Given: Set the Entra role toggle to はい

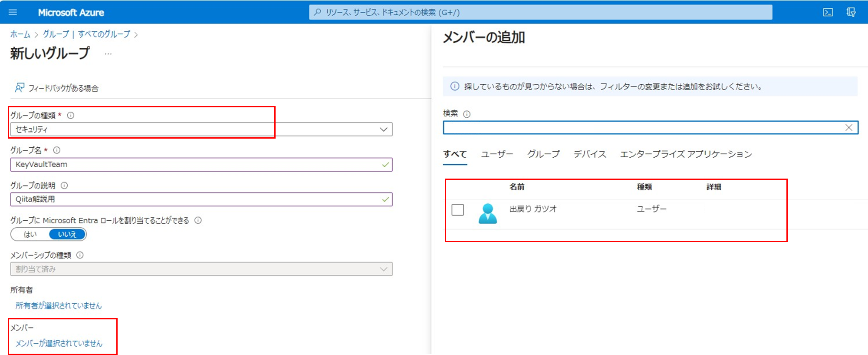Looking at the screenshot, I should (30, 234).
